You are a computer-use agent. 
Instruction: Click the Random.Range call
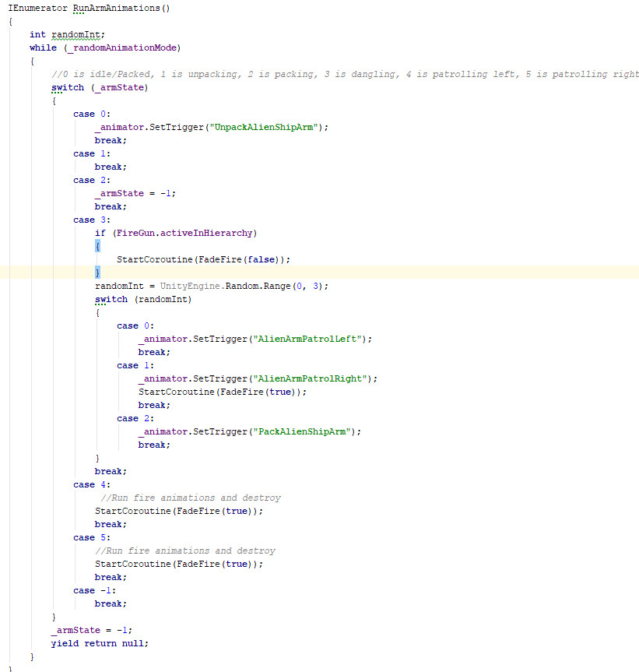point(258,287)
